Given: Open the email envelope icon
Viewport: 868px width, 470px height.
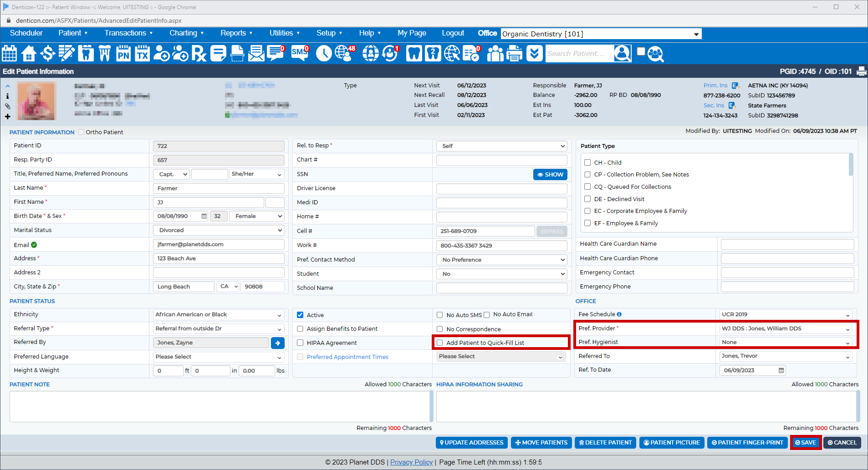Looking at the screenshot, I should pos(256,54).
